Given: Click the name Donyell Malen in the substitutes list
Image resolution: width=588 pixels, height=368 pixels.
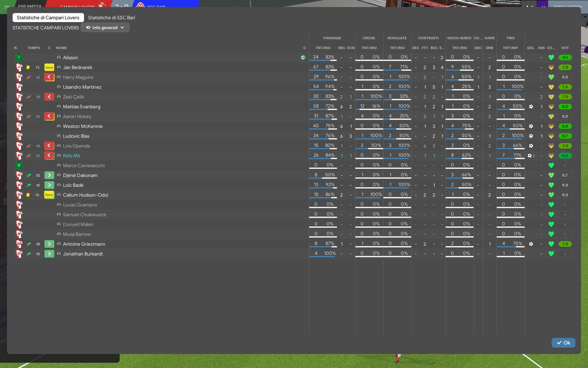Looking at the screenshot, I should pyautogui.click(x=78, y=224).
